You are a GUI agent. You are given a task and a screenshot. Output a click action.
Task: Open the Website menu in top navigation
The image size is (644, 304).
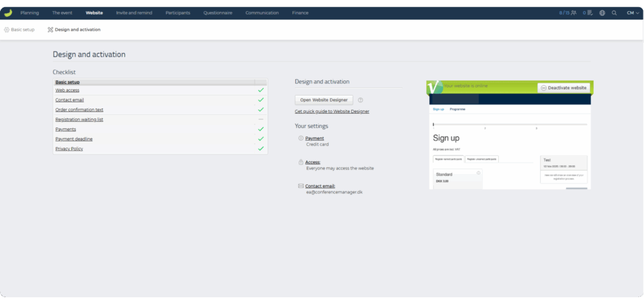point(94,13)
